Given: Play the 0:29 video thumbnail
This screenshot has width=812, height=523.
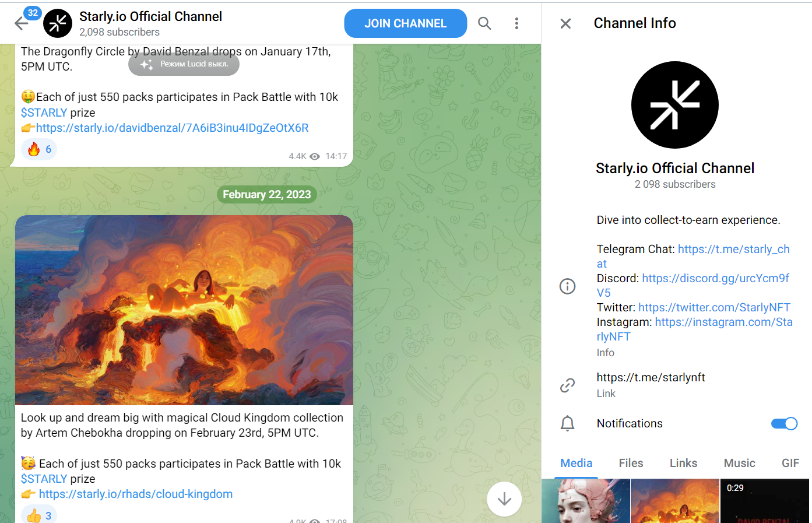Looking at the screenshot, I should coord(765,501).
